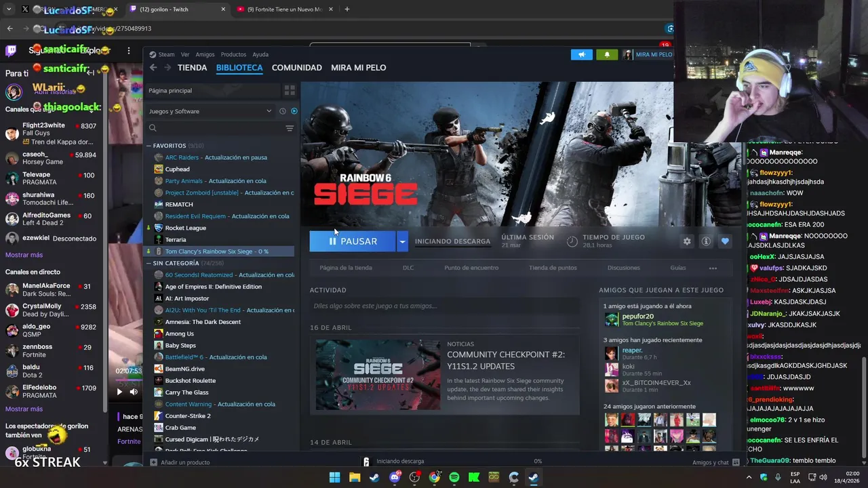This screenshot has height=488, width=868.
Task: Click the Steam announcements megaphone button
Action: pyautogui.click(x=581, y=54)
